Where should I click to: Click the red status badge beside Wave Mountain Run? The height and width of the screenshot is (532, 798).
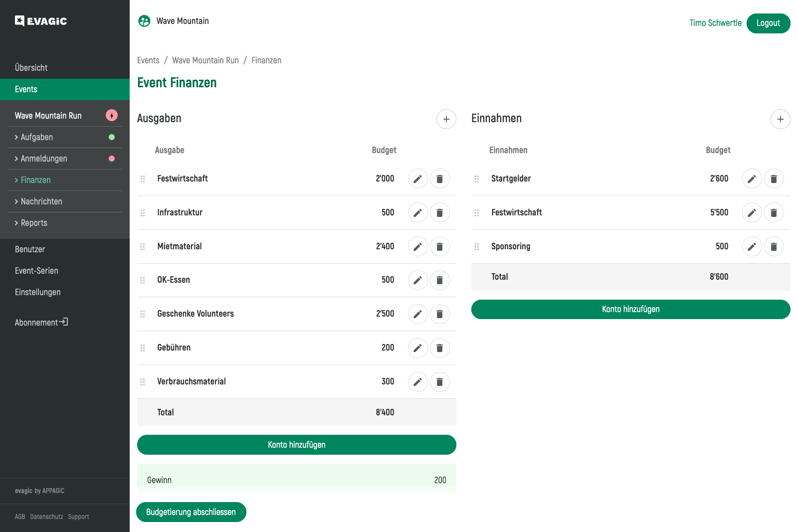(x=112, y=116)
